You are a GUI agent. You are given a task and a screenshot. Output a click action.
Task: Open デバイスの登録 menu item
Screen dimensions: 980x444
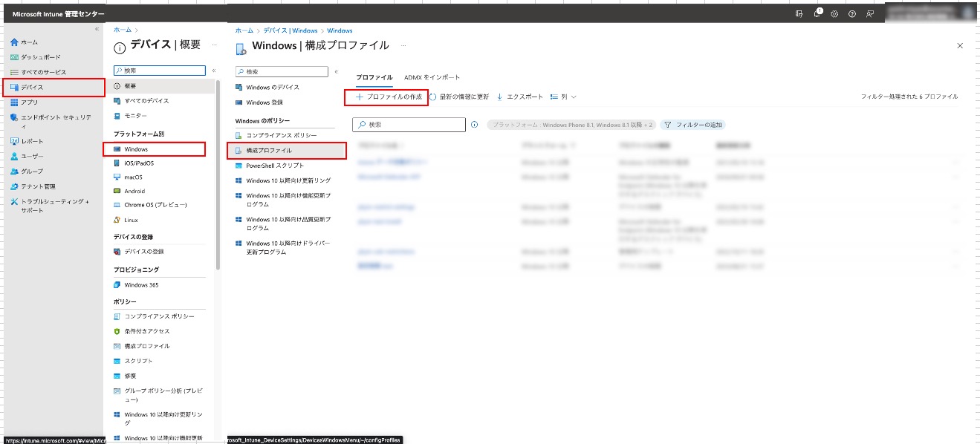(x=139, y=252)
